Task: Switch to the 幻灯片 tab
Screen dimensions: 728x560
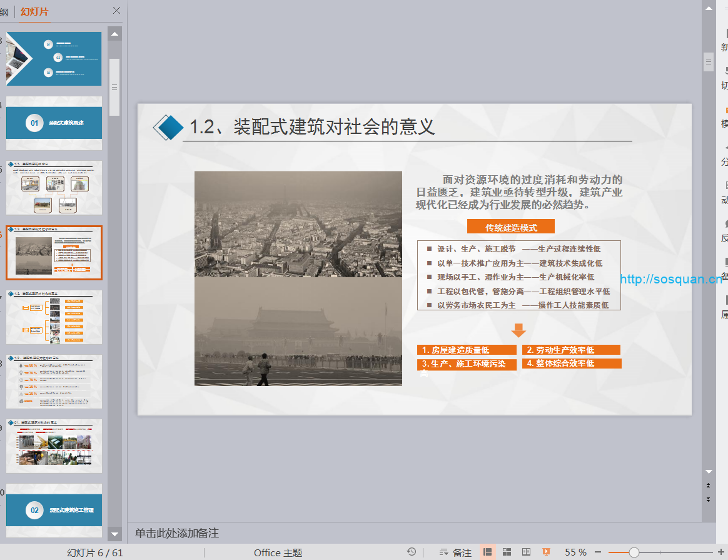Action: click(x=34, y=11)
